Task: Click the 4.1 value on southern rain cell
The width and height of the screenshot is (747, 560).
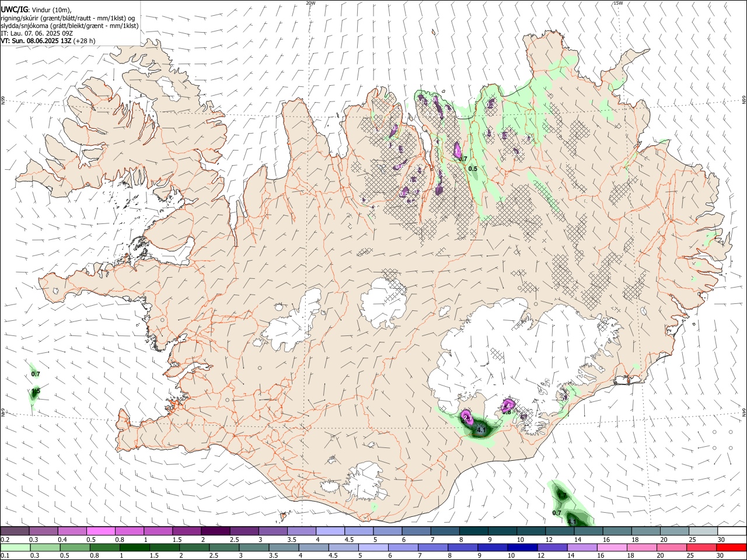Action: [x=481, y=430]
